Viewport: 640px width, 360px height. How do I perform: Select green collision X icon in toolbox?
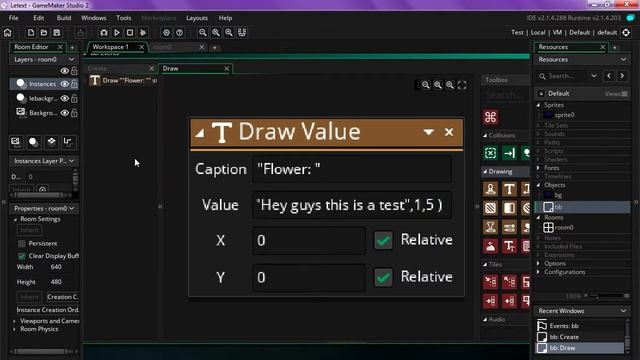[x=491, y=153]
